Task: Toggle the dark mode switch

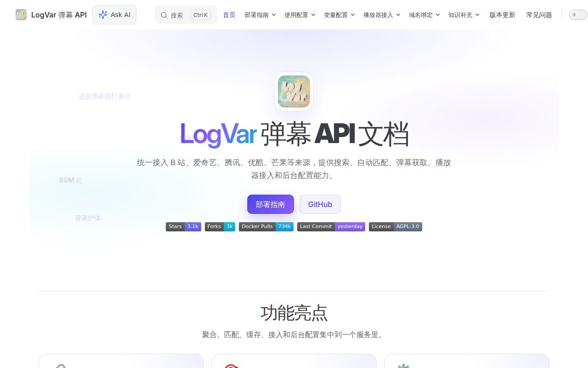Action: click(578, 15)
